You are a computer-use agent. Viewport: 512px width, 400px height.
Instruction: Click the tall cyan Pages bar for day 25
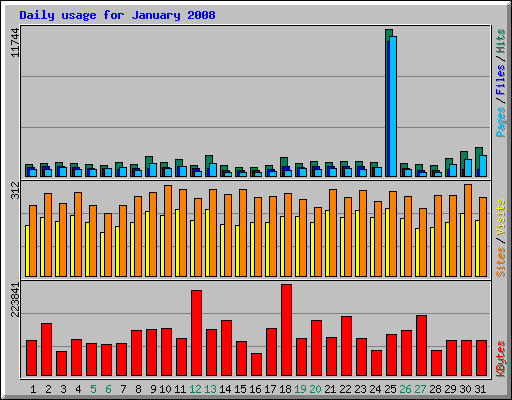pos(393,107)
